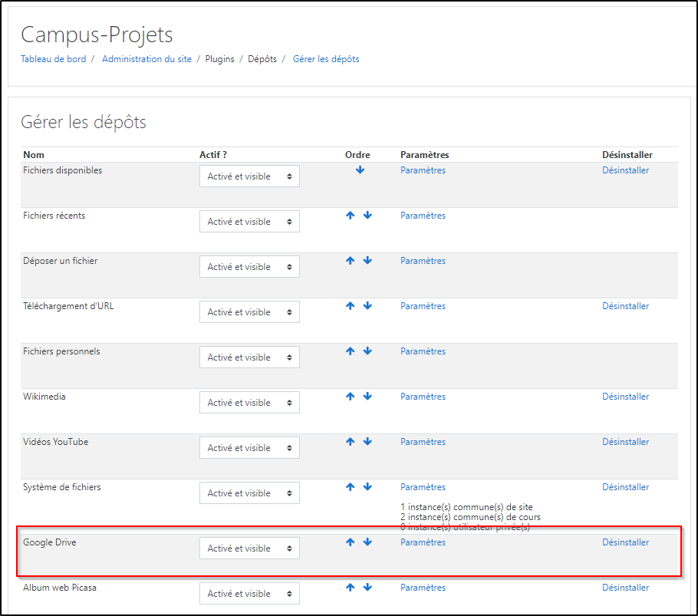This screenshot has height=616, width=698.
Task: Move Album web Picasa up in order
Action: click(x=351, y=588)
